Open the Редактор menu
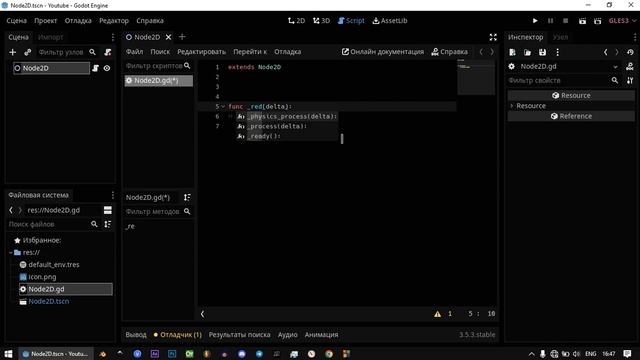Viewport: 640px width, 360px height. [x=114, y=20]
